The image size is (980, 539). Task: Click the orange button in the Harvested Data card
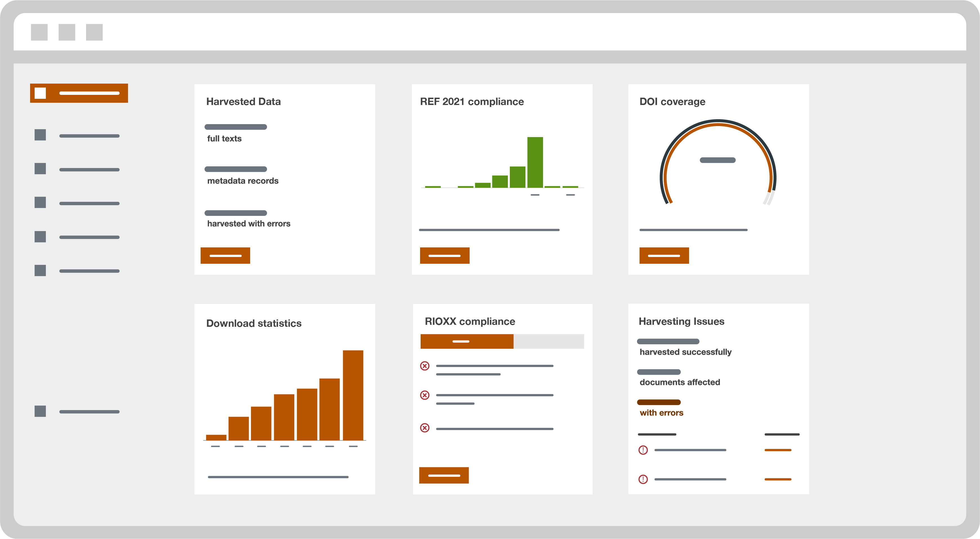click(225, 255)
